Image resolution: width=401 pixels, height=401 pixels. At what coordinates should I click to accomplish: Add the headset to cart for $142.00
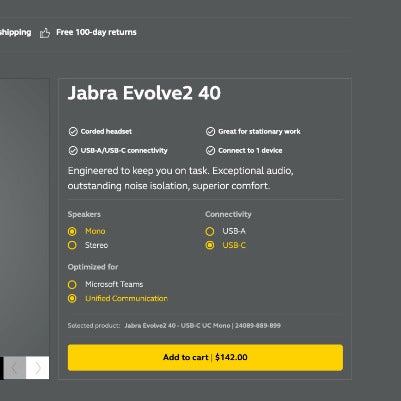205,357
